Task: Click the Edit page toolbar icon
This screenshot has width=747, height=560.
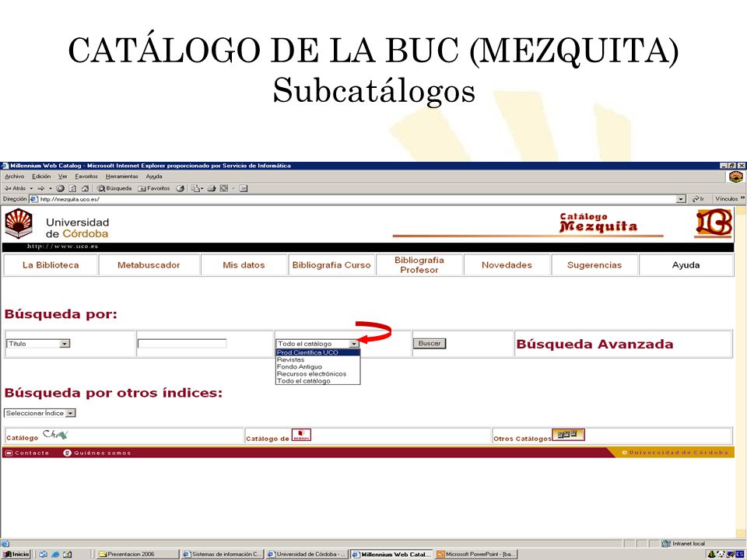Action: tap(224, 188)
